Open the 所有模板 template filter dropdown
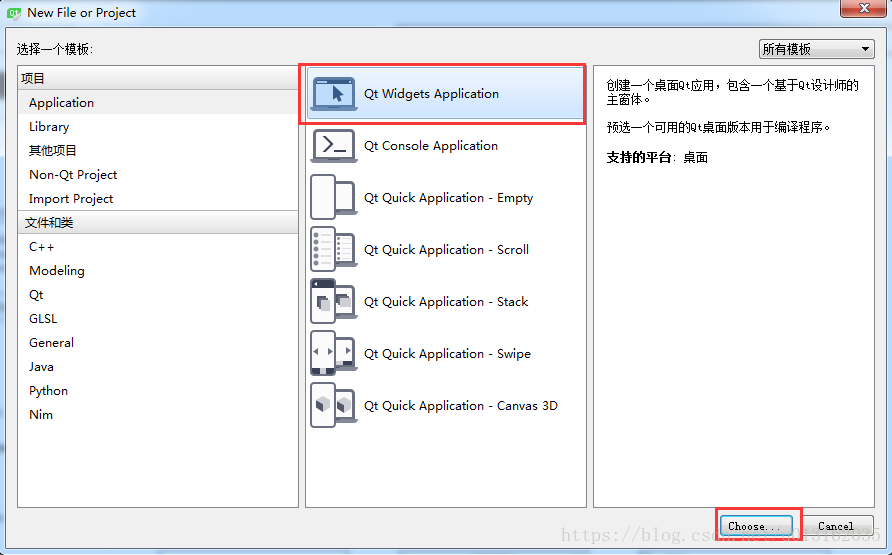The height and width of the screenshot is (555, 892). pyautogui.click(x=816, y=49)
